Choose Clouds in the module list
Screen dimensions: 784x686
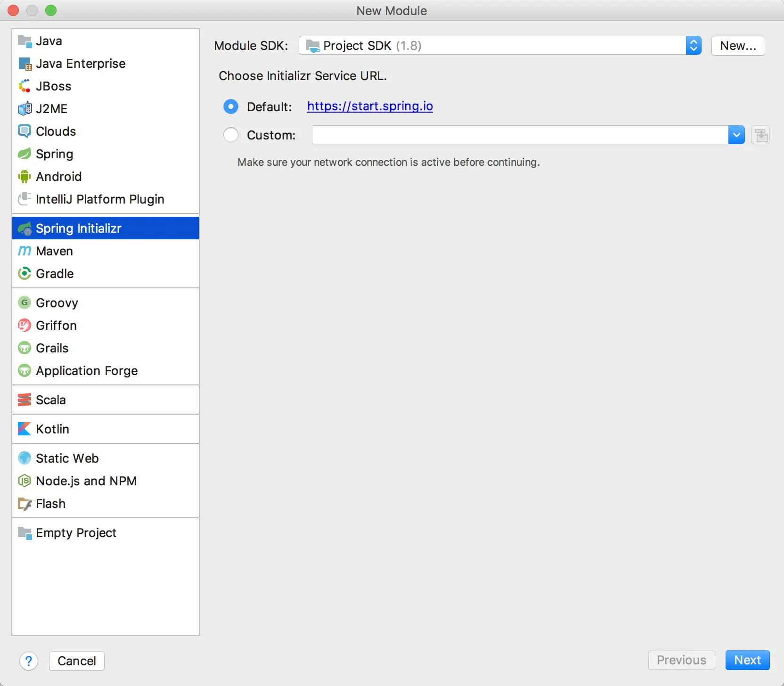pyautogui.click(x=106, y=131)
